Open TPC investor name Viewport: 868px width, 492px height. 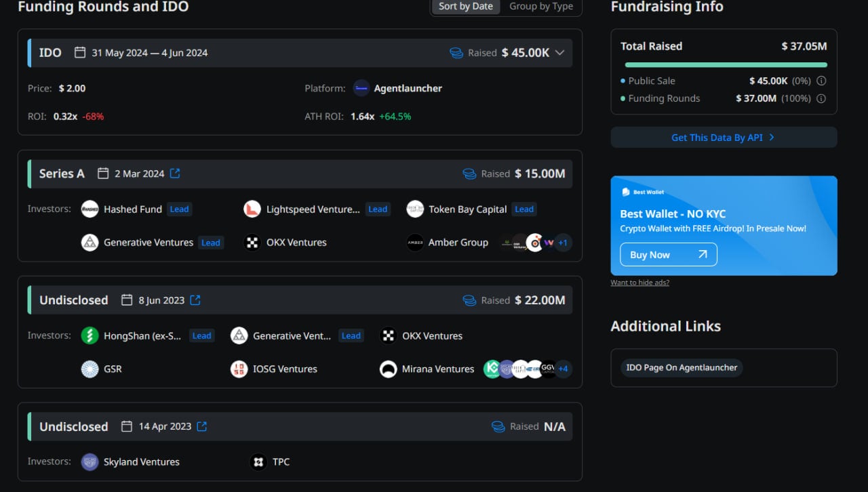[x=281, y=462]
